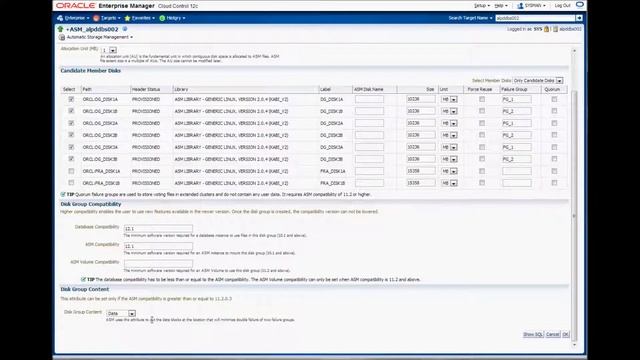Screen dimensions: 640x360
Task: Click the page vertical scrollbar thumb
Action: (x=574, y=215)
